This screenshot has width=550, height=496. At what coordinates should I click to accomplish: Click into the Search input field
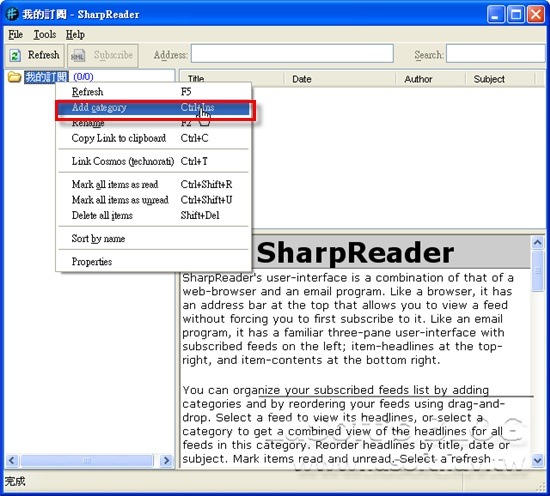click(496, 54)
